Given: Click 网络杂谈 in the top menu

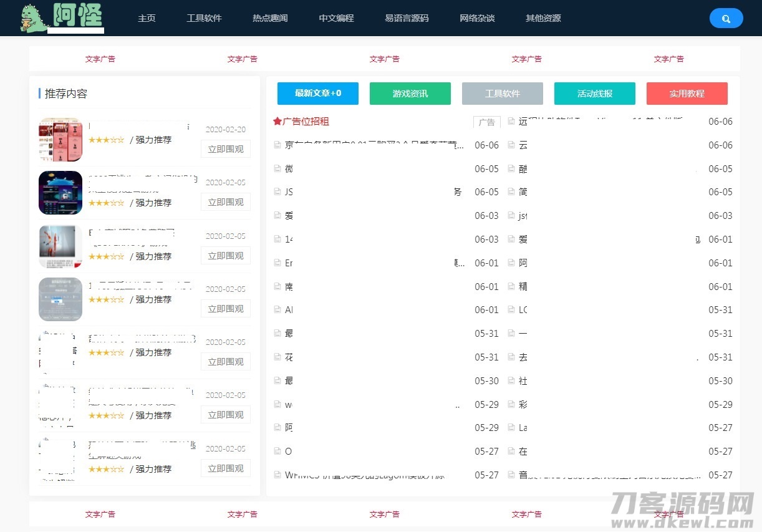Looking at the screenshot, I should click(x=477, y=18).
